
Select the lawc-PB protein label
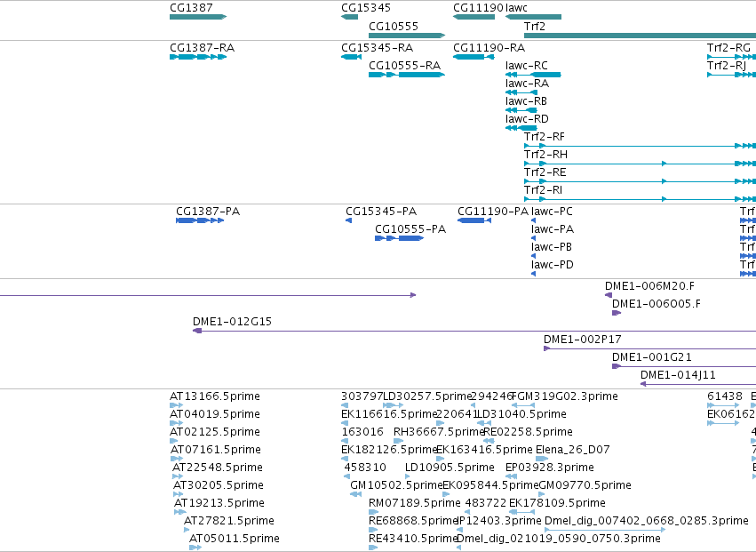click(552, 247)
